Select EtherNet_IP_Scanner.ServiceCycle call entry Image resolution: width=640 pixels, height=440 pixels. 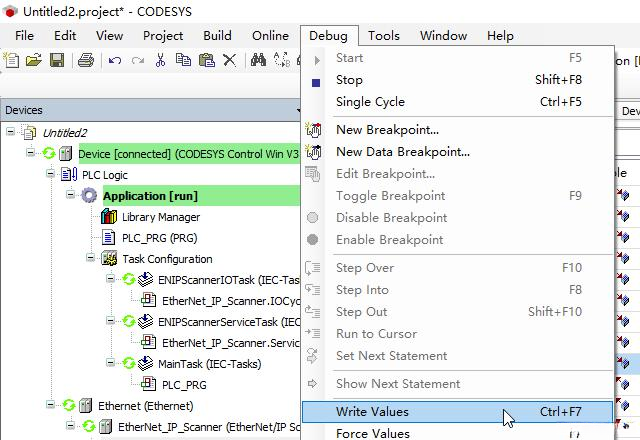click(230, 343)
